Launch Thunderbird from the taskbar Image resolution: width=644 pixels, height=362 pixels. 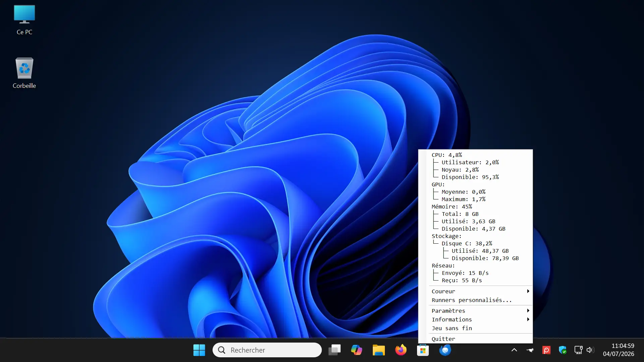[445, 350]
